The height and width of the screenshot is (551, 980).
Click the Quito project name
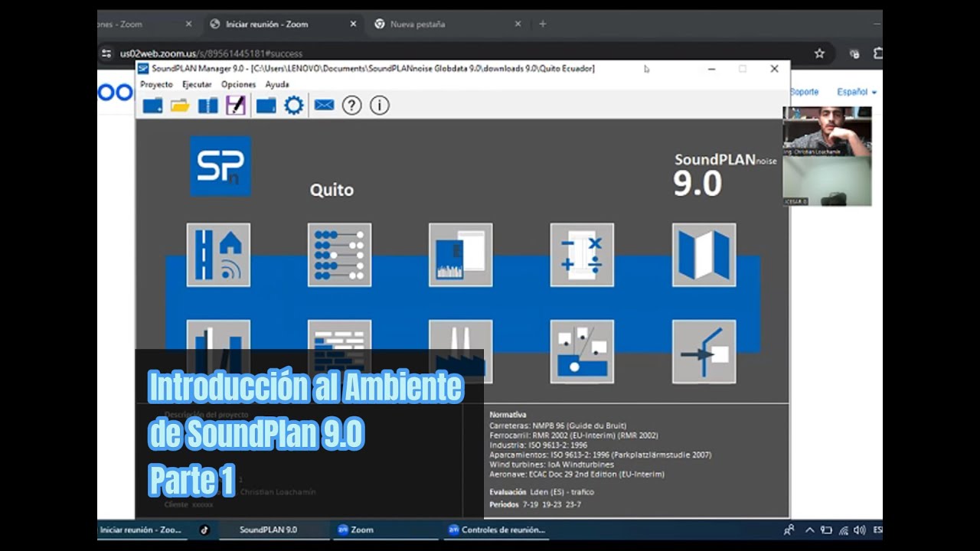point(332,190)
